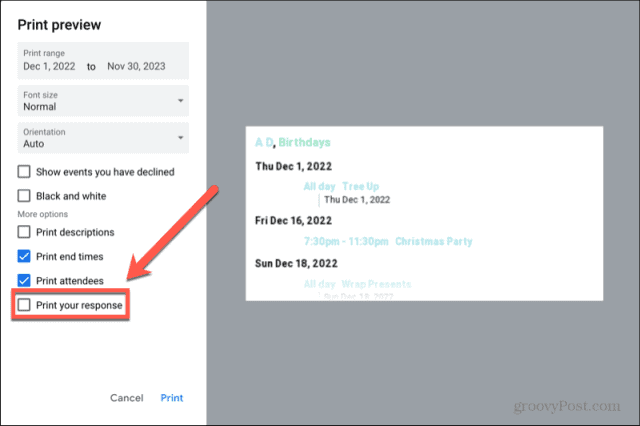Screen dimensions: 640x426
Task: Select the Wrap Presents event in preview
Action: tap(376, 284)
